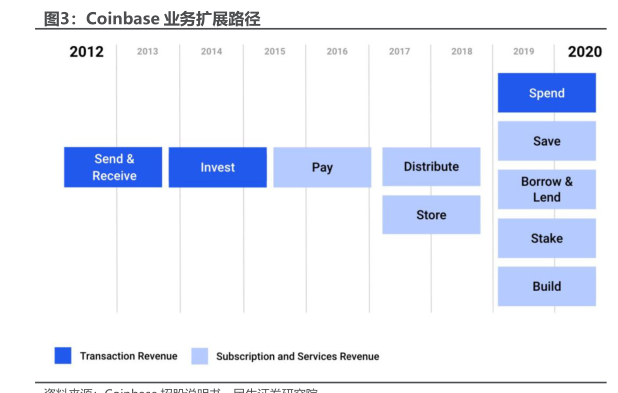Select the Invest block
The image size is (618, 393).
pyautogui.click(x=218, y=167)
